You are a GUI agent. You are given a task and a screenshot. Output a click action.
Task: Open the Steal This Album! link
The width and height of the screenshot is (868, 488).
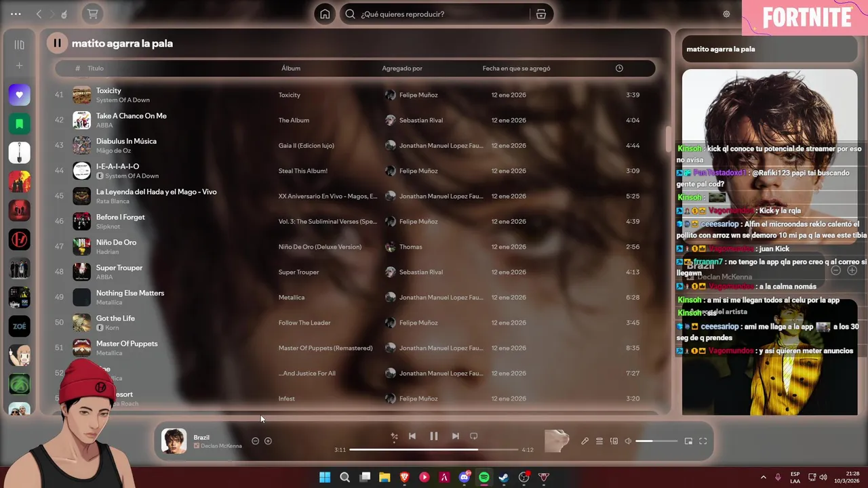click(303, 171)
